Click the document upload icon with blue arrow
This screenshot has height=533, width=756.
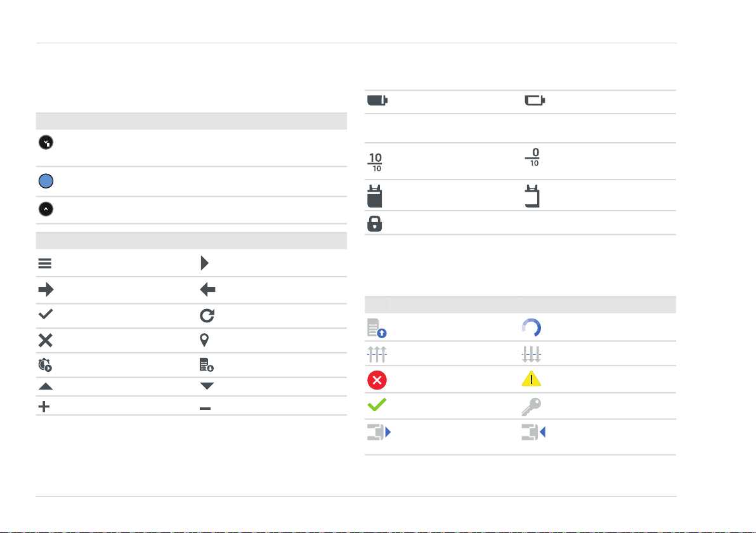377,327
